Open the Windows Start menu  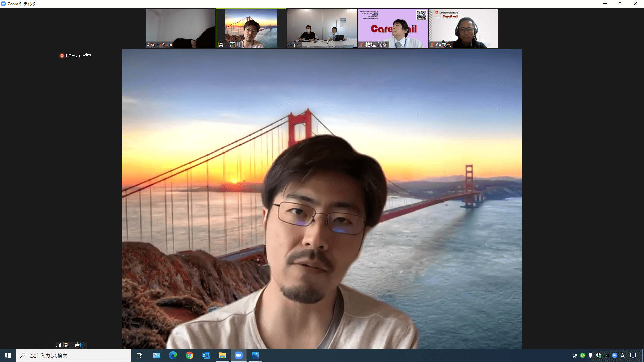(x=8, y=355)
